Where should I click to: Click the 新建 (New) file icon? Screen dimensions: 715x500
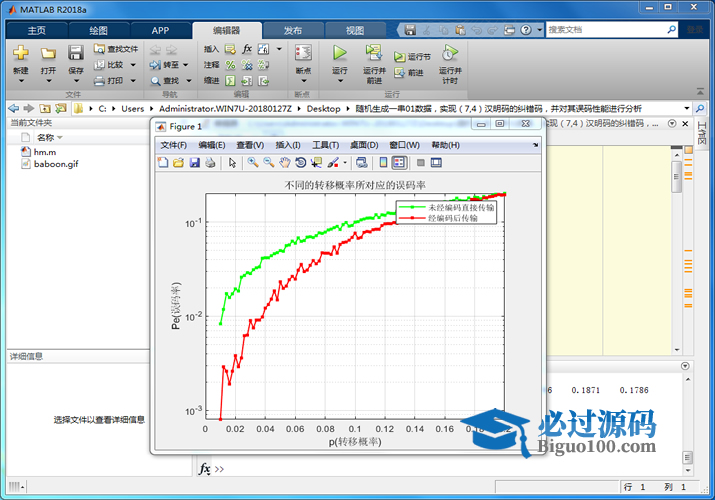tap(21, 53)
